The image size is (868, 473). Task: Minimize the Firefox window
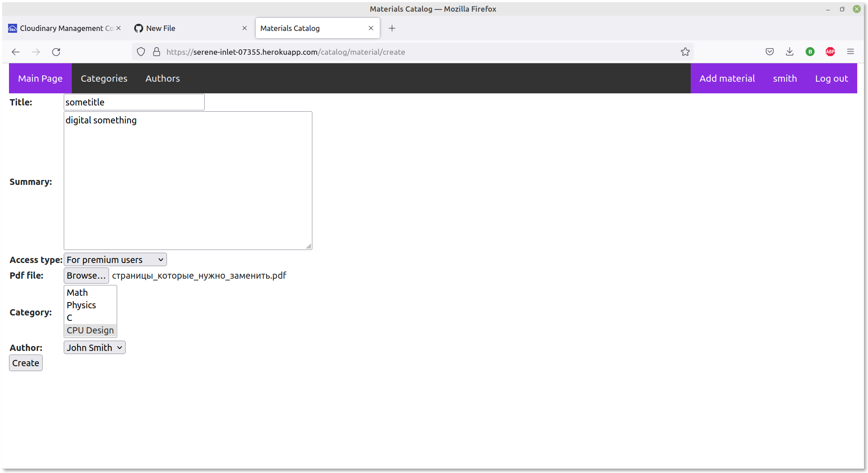[x=828, y=9]
